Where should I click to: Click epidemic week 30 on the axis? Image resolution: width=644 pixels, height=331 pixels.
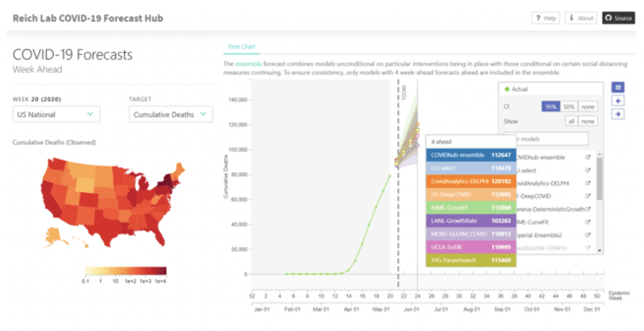pos(459,296)
